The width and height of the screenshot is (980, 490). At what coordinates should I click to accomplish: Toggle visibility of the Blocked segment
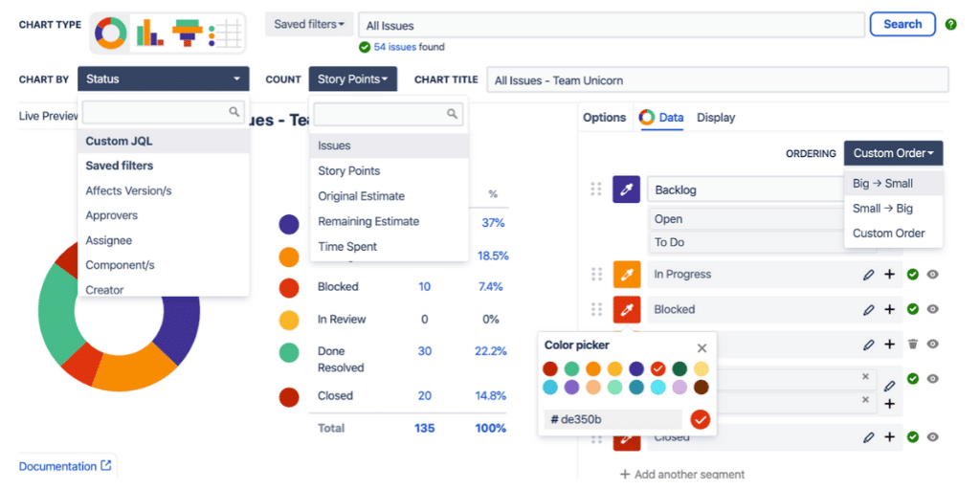[x=932, y=309]
